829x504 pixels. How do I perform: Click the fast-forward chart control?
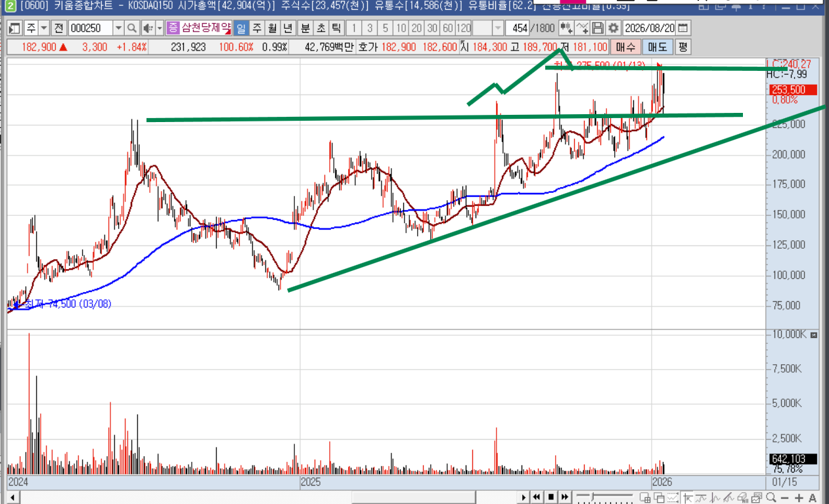[565, 497]
